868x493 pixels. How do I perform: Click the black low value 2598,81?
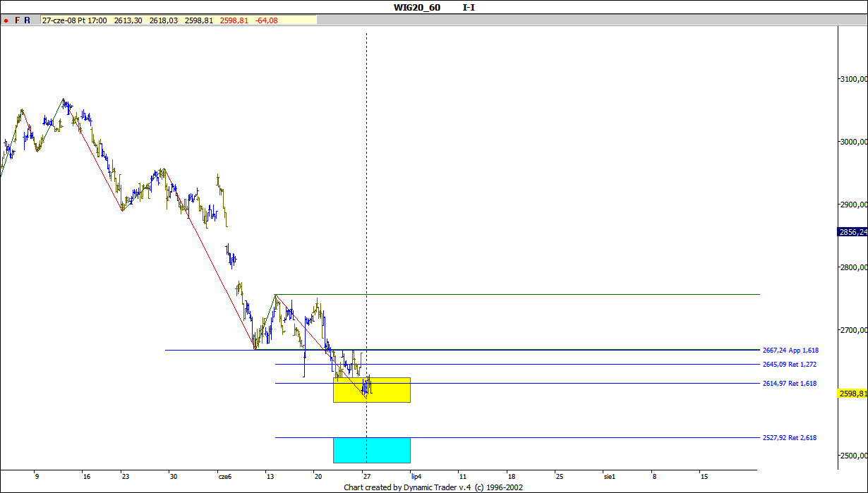tap(198, 20)
